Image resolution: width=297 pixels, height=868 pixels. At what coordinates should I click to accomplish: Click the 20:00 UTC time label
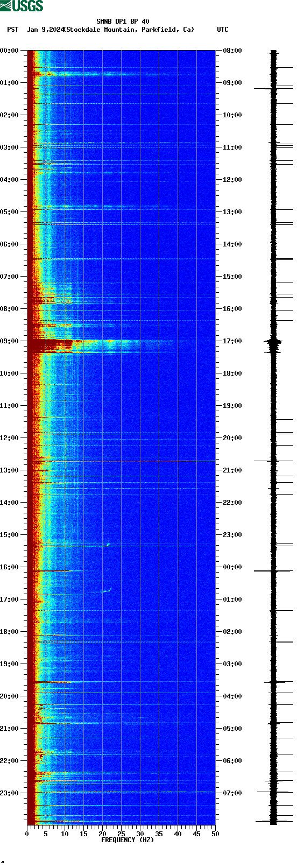pos(232,438)
